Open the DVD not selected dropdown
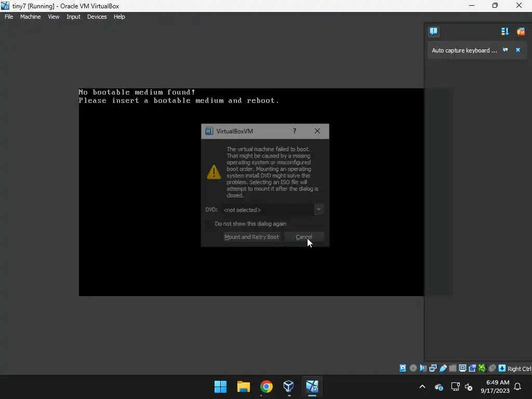The image size is (532, 399). pos(272,210)
